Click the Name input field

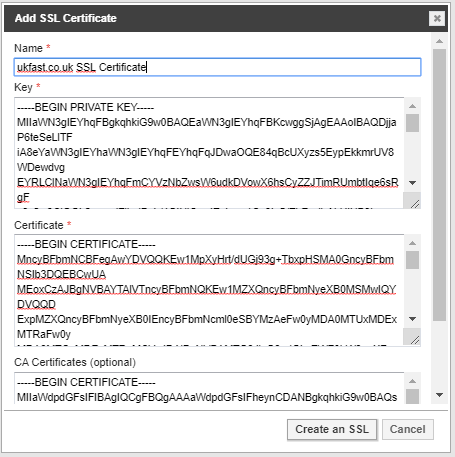217,67
